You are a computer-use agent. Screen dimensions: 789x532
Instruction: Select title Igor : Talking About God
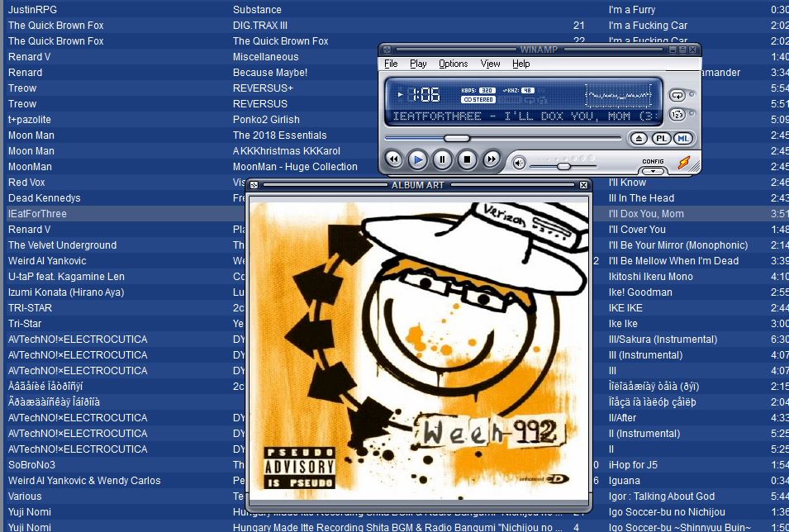(662, 496)
